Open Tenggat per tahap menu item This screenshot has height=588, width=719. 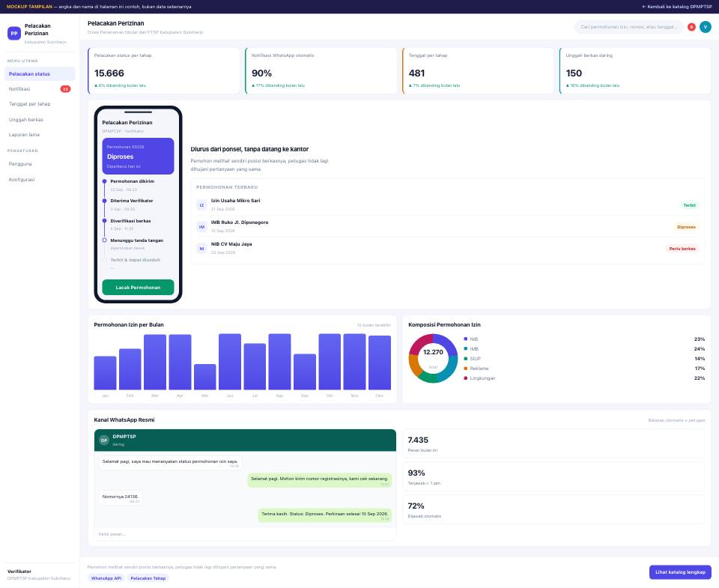40,104
